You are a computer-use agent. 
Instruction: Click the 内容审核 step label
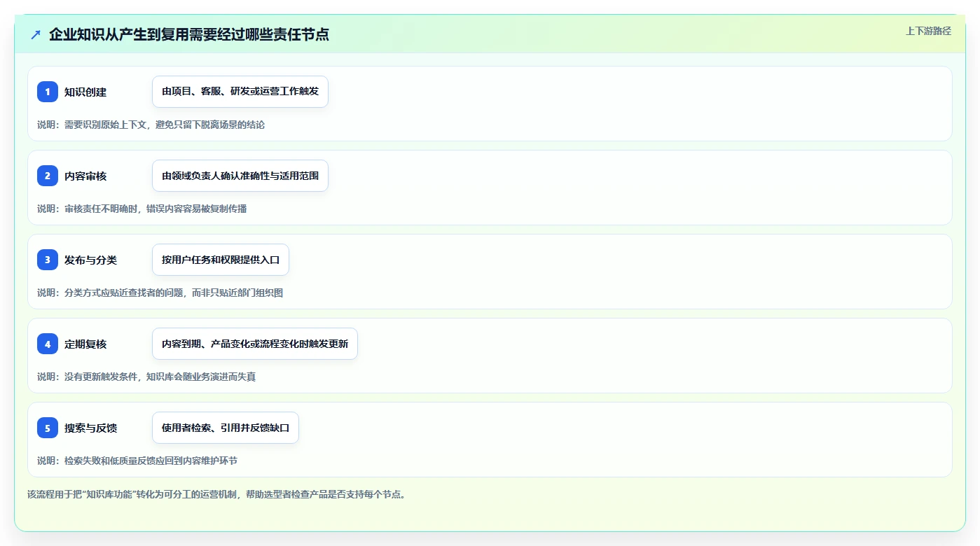point(85,176)
